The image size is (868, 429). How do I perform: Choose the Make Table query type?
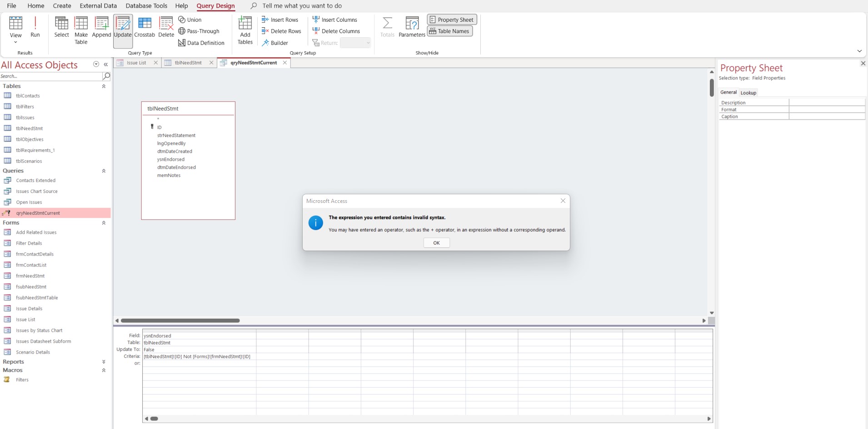(81, 30)
